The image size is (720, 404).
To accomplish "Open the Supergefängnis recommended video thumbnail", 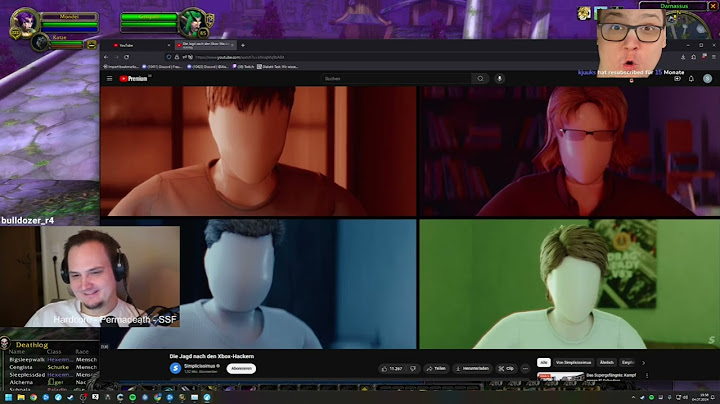I will (560, 376).
